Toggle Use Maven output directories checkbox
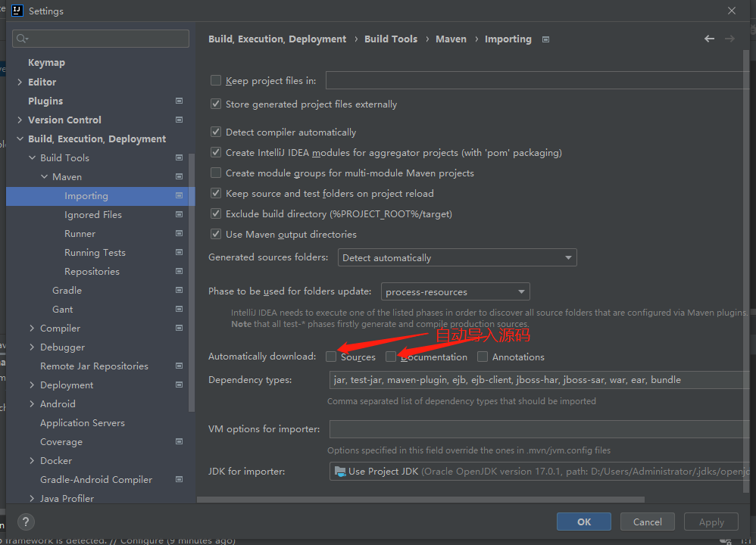The height and width of the screenshot is (545, 756). (216, 234)
